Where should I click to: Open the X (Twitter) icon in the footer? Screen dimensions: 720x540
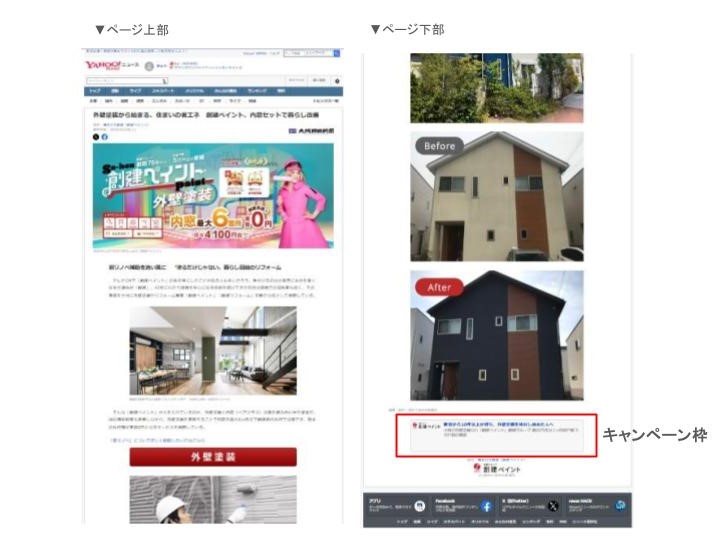pyautogui.click(x=553, y=507)
